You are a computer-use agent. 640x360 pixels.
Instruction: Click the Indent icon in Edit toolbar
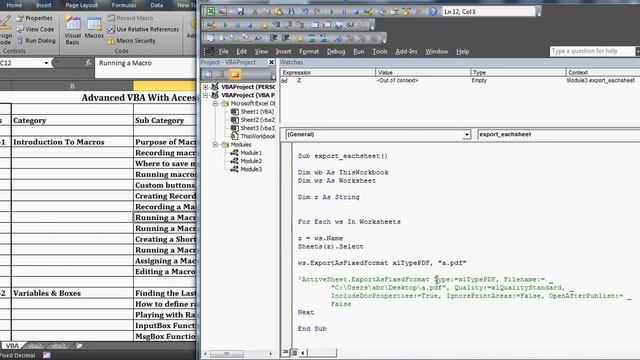(273, 38)
